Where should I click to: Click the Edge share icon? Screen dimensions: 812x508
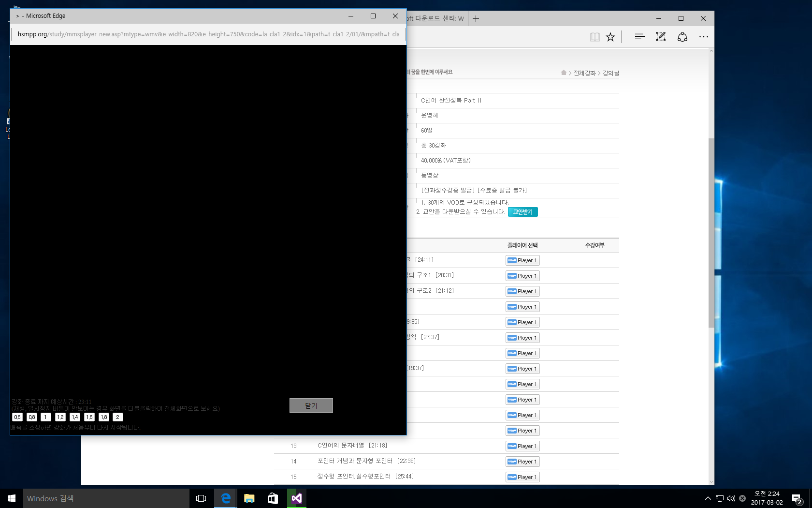[x=682, y=37]
